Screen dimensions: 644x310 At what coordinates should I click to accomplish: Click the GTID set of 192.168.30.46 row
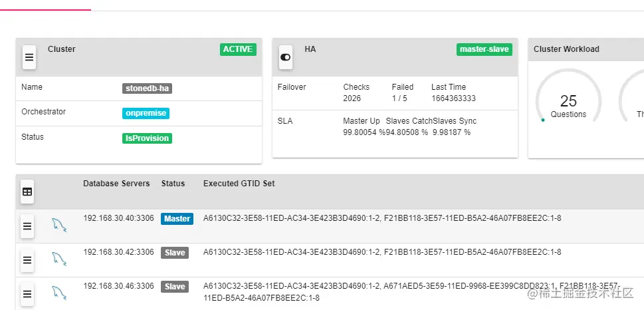click(x=411, y=291)
